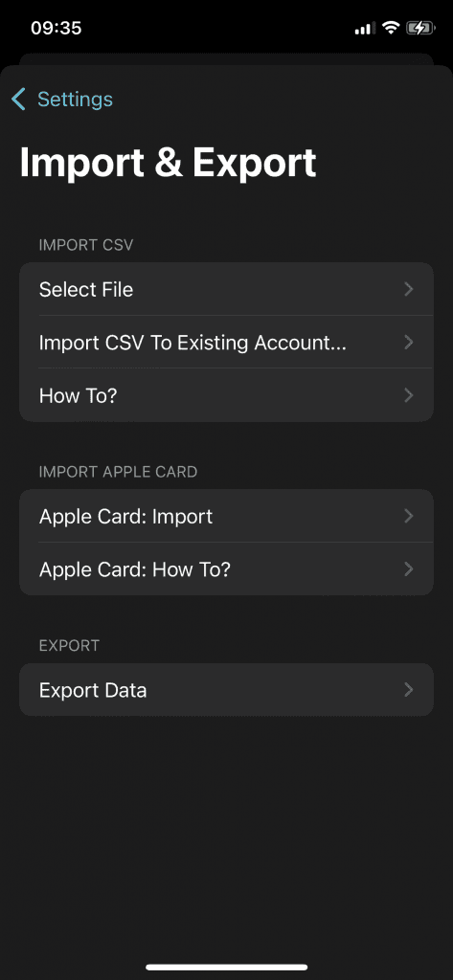Tap the chevron on the Select File row
The width and height of the screenshot is (453, 980).
point(409,289)
